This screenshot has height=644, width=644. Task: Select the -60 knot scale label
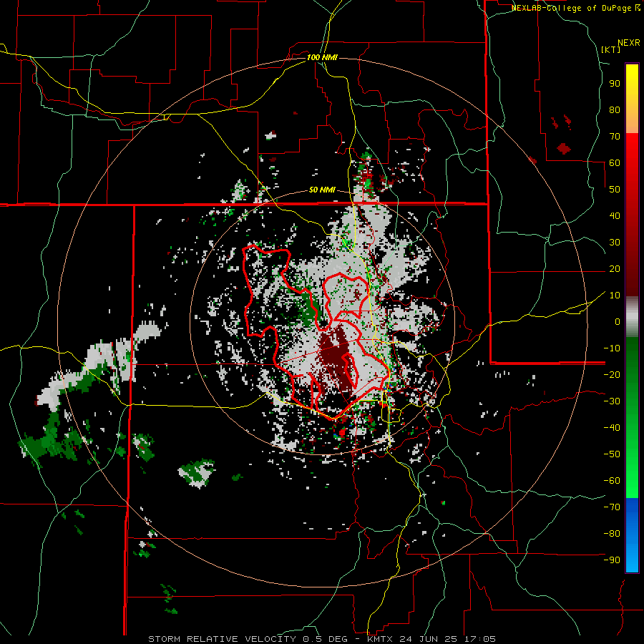click(x=612, y=481)
